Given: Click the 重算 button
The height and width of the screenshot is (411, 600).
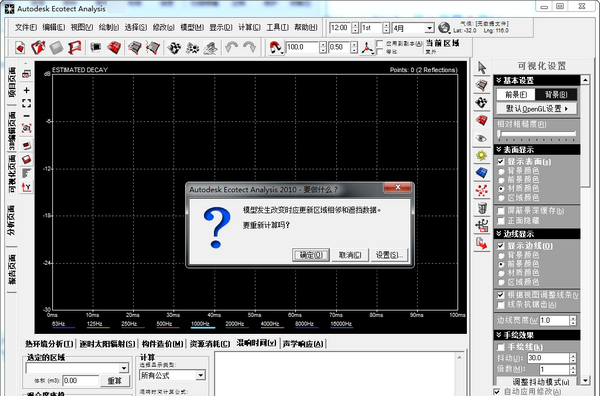Looking at the screenshot, I should [x=114, y=381].
